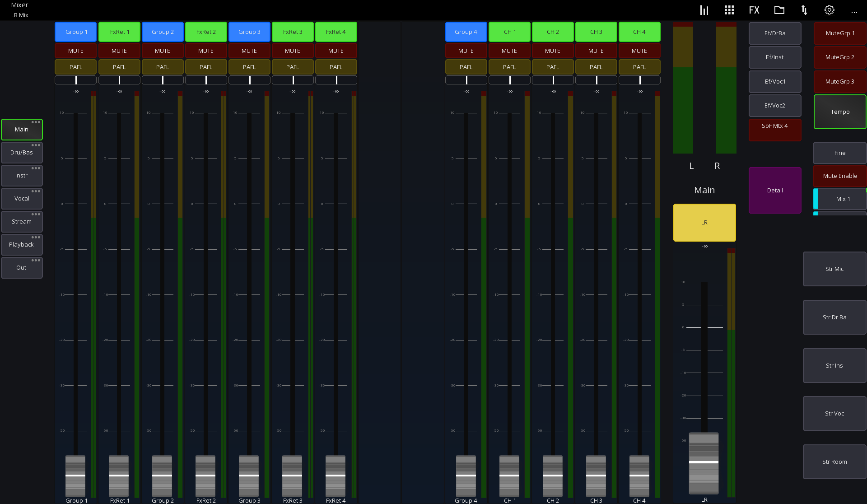Click the LR master fader
Screen dimensions: 867x504
pos(704,462)
